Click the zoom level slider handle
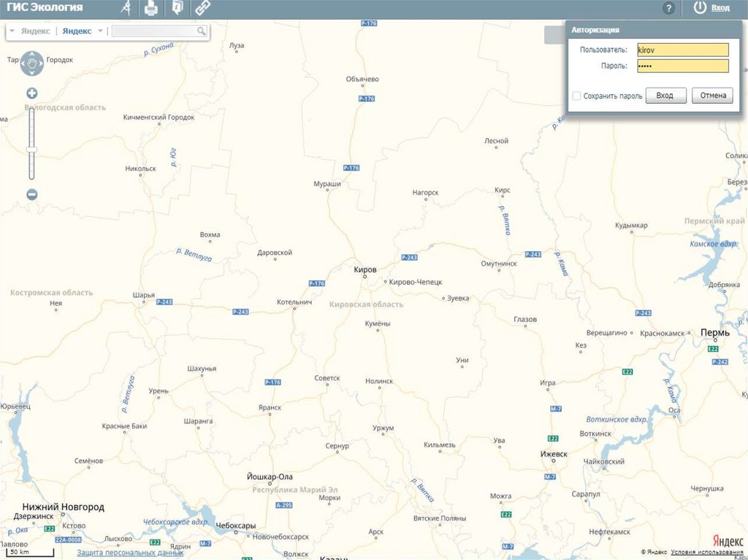Viewport: 748px width, 560px height. [x=31, y=150]
